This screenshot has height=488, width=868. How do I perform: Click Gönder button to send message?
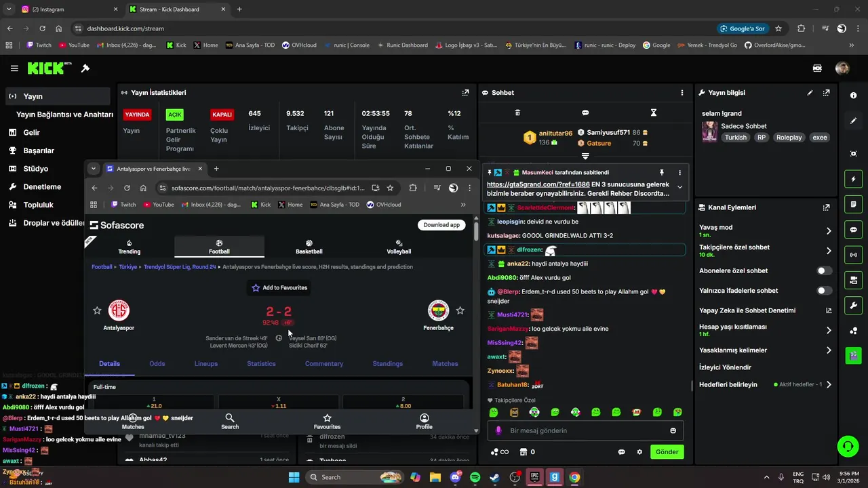coord(667,452)
